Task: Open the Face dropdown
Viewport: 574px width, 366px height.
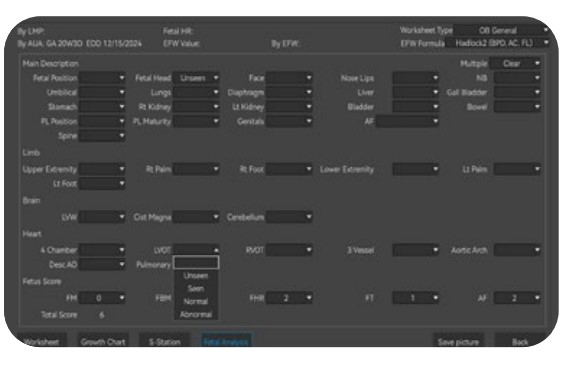Action: point(289,78)
